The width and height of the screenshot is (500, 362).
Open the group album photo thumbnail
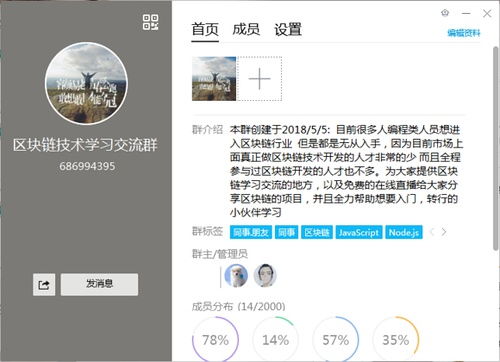pos(214,79)
